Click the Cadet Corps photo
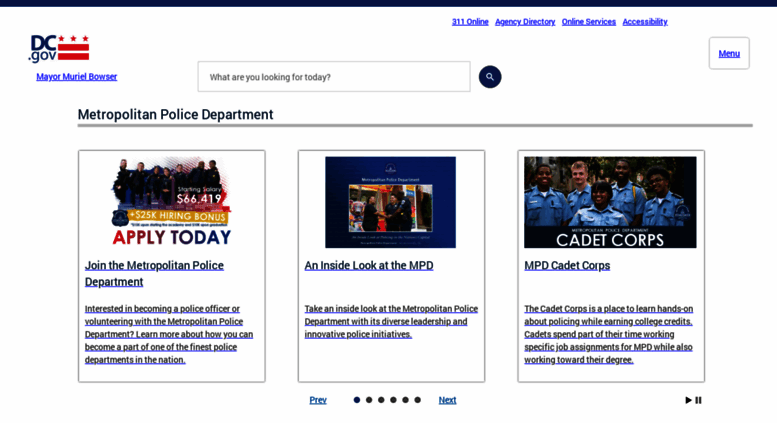The height and width of the screenshot is (423, 777). (x=610, y=202)
